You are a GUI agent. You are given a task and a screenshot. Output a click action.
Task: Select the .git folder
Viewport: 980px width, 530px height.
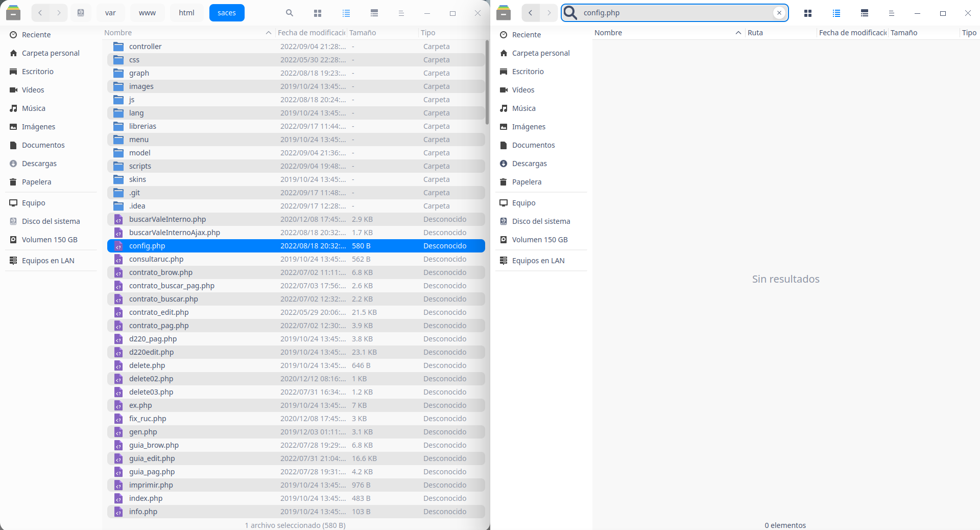[296, 193]
